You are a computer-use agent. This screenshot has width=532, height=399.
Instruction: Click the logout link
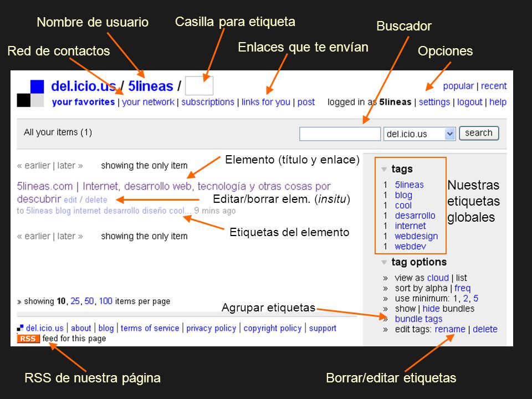(469, 102)
